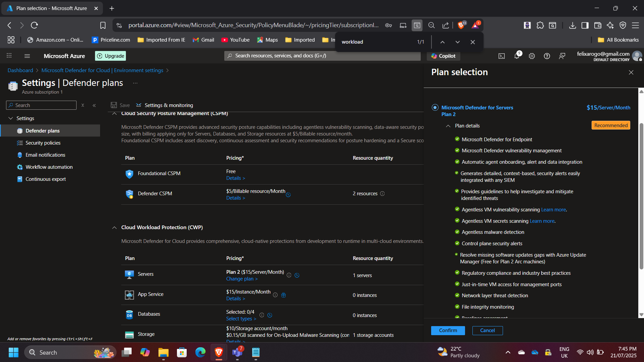
Task: Launch Copilot from the header
Action: [x=443, y=56]
